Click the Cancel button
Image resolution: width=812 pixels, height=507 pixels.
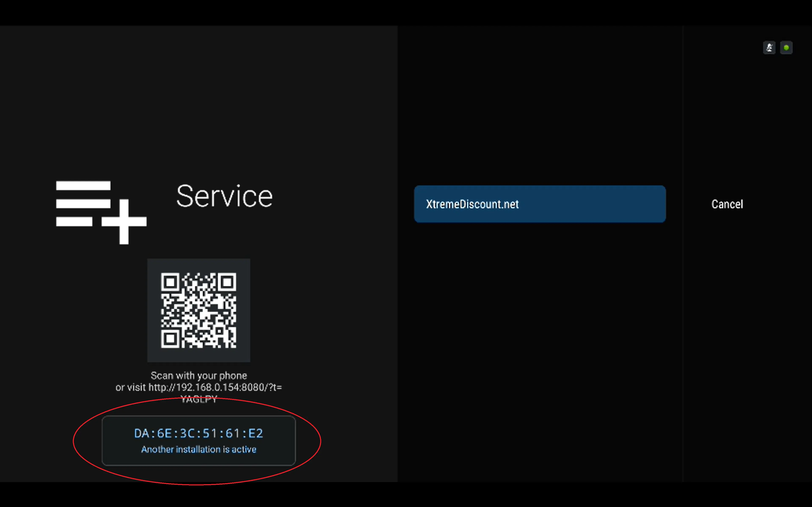(x=727, y=204)
